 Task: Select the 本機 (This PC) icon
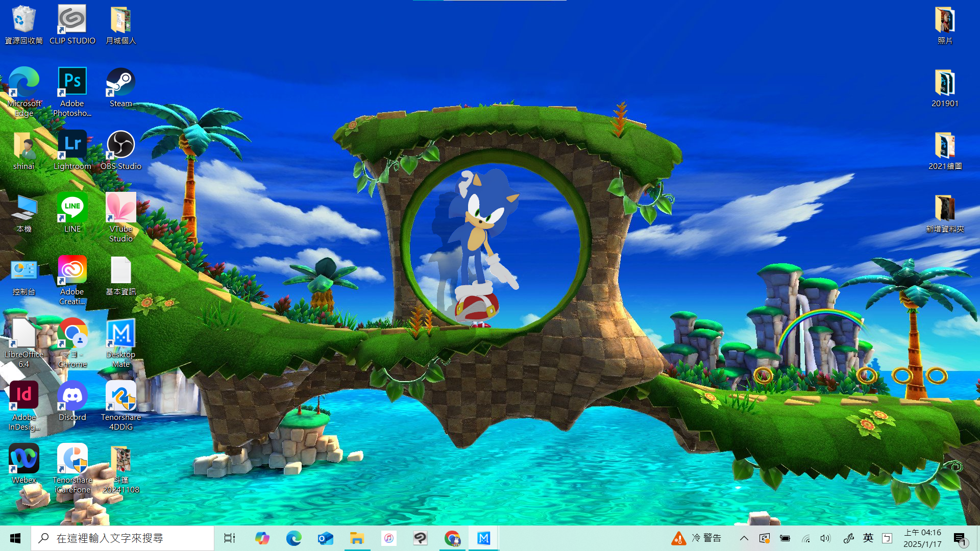(23, 213)
